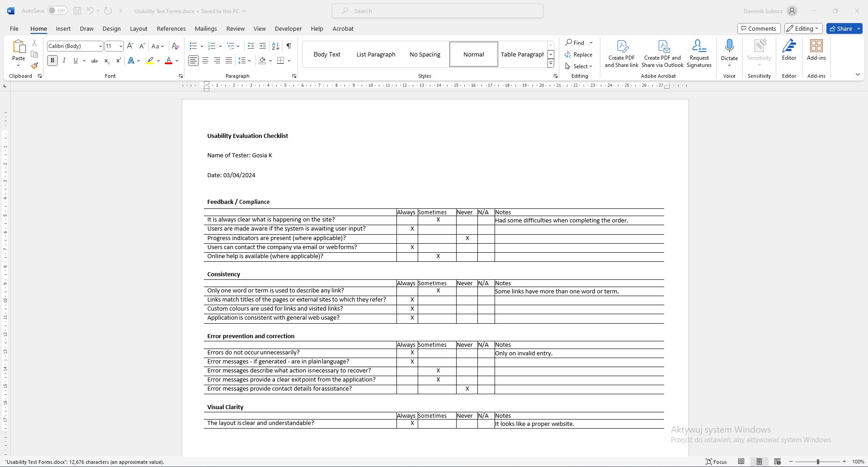The image size is (868, 467).
Task: Toggle paragraph marks visibility
Action: pos(289,46)
